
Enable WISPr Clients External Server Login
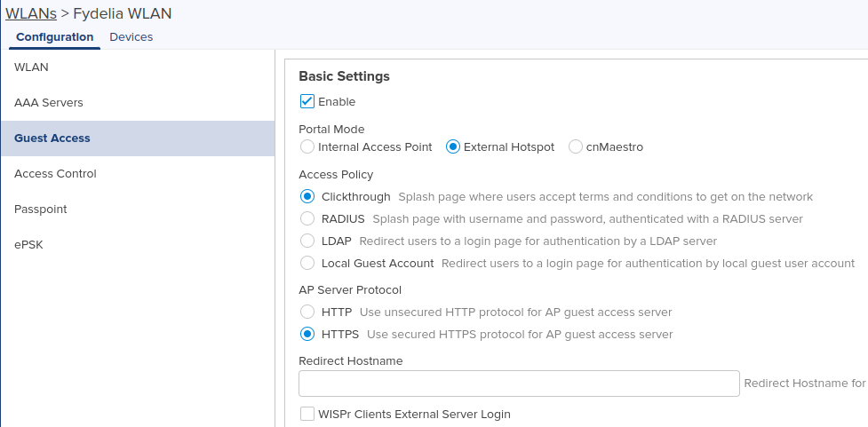[307, 414]
